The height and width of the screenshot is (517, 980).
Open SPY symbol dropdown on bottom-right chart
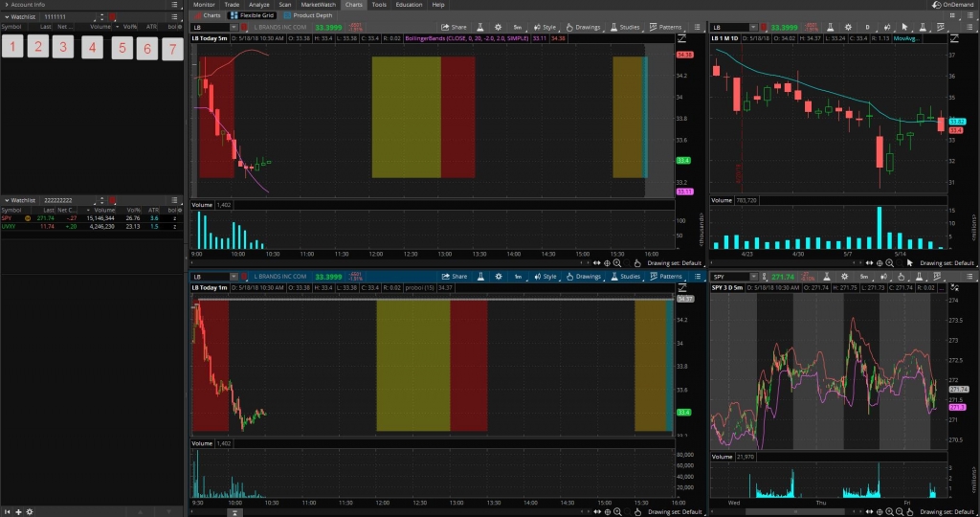753,277
